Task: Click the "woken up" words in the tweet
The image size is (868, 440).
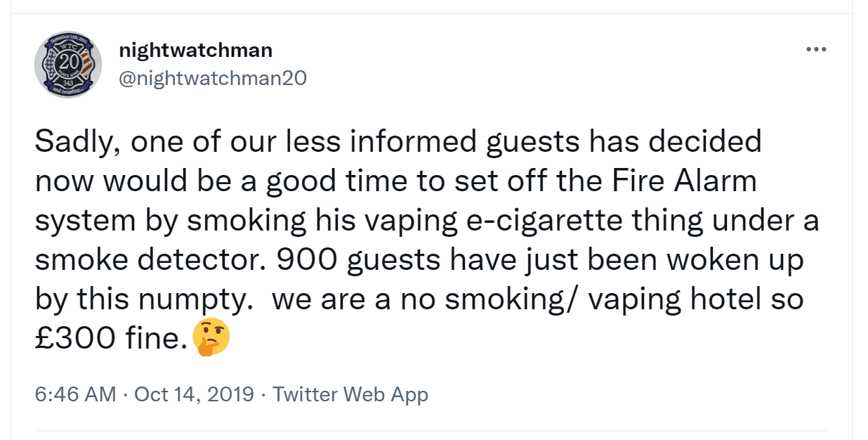Action: pos(735,261)
